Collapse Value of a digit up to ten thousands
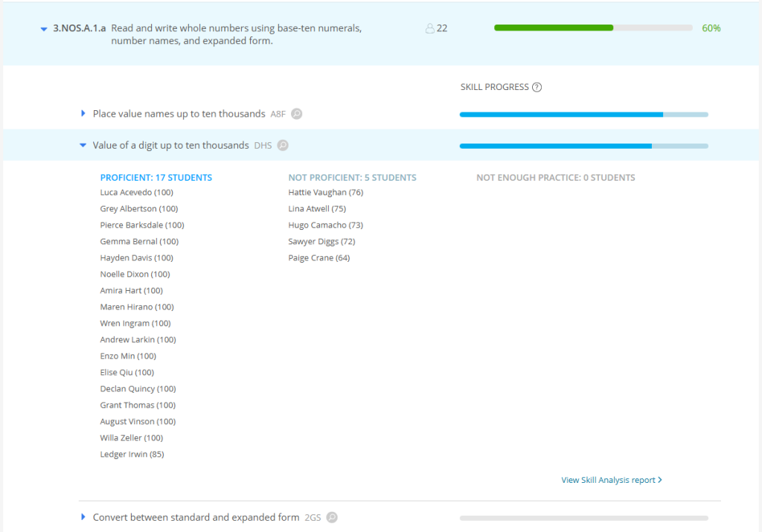Image resolution: width=762 pixels, height=532 pixels. click(83, 145)
